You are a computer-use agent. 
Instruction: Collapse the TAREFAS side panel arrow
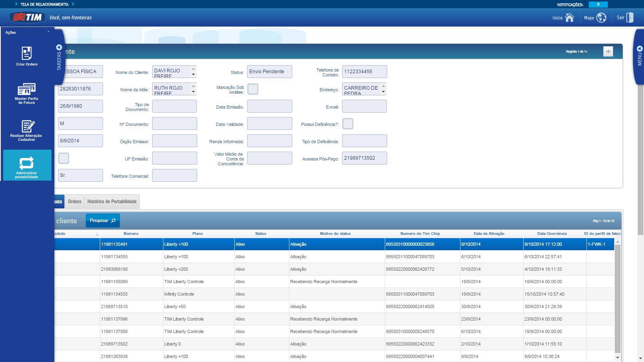pos(59,47)
